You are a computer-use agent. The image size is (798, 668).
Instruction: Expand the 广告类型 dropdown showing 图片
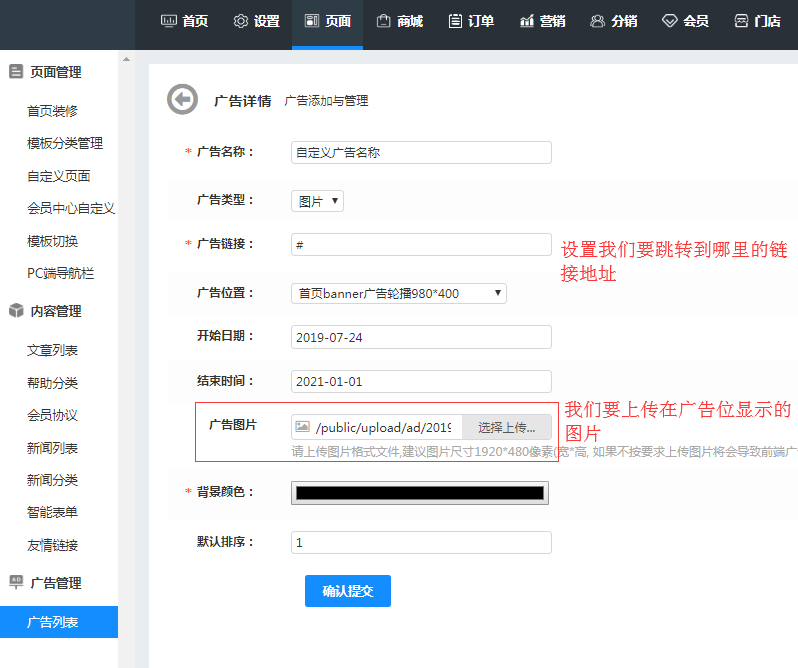[x=317, y=201]
